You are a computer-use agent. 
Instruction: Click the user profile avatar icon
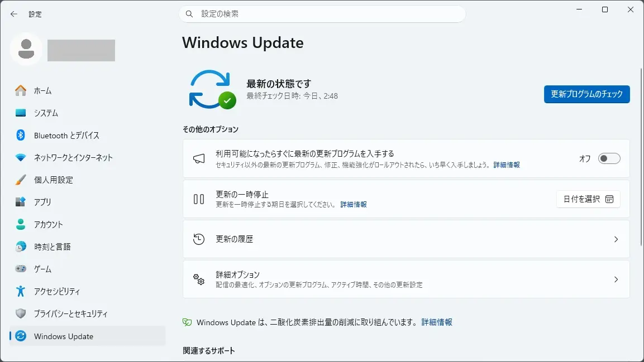(x=26, y=49)
